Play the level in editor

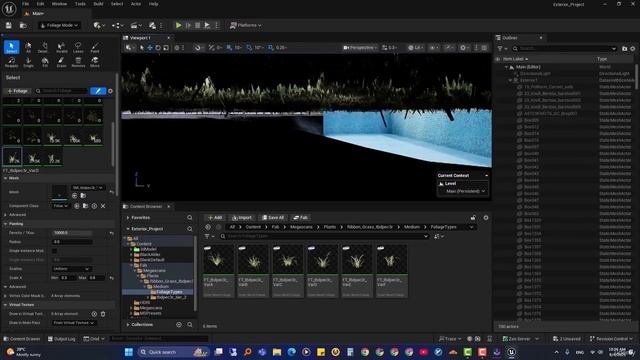tap(178, 25)
